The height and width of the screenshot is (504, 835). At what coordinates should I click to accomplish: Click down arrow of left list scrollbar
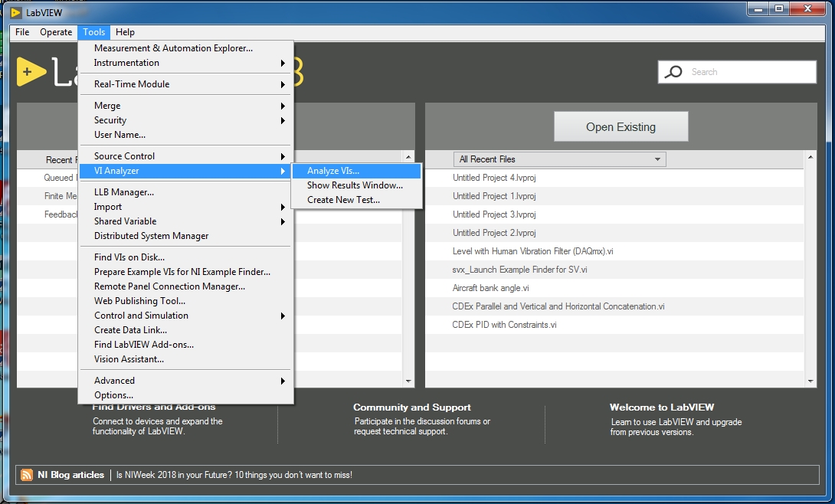click(x=408, y=381)
